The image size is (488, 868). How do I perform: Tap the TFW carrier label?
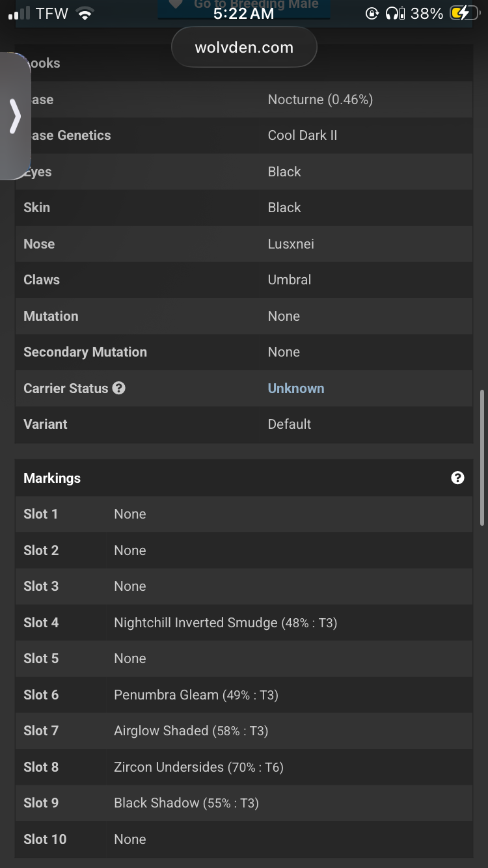tap(52, 14)
